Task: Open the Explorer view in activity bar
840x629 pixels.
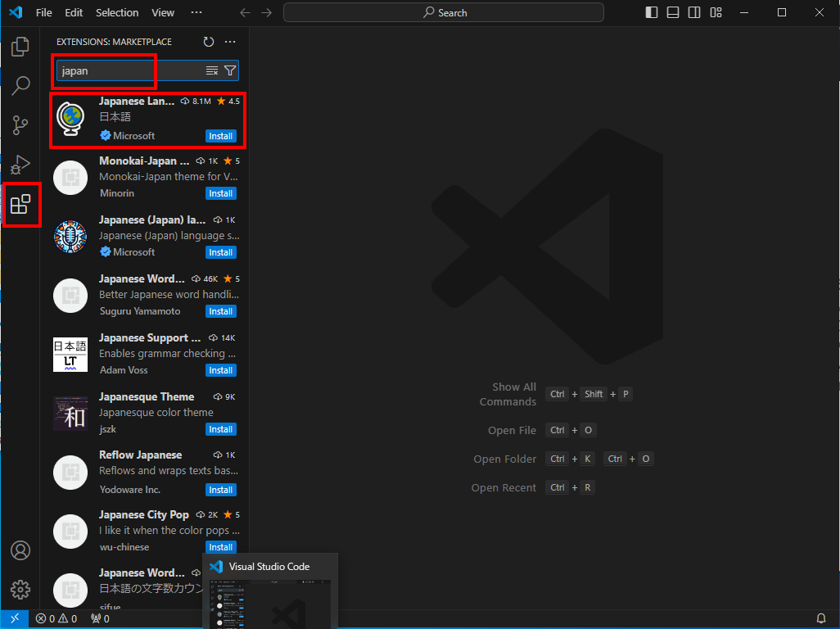Action: pyautogui.click(x=20, y=47)
